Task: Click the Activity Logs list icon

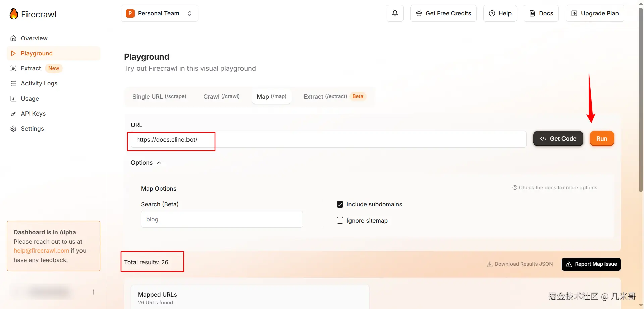Action: pos(13,83)
